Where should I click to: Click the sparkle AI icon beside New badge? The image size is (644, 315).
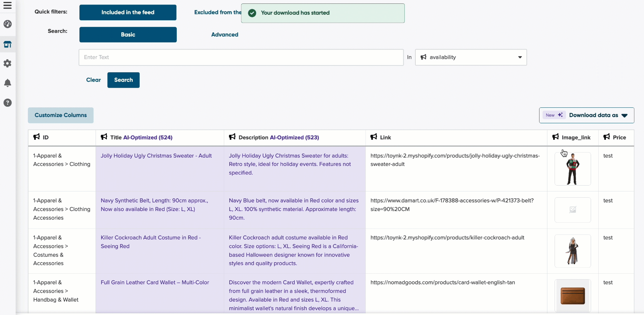point(560,115)
